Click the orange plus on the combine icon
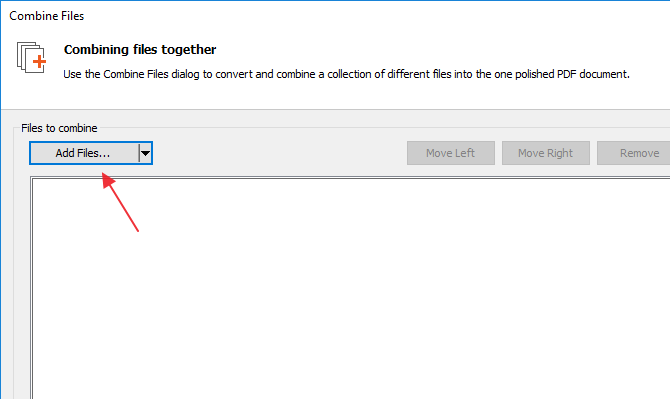Screen dimensions: 670x399 click(x=39, y=62)
